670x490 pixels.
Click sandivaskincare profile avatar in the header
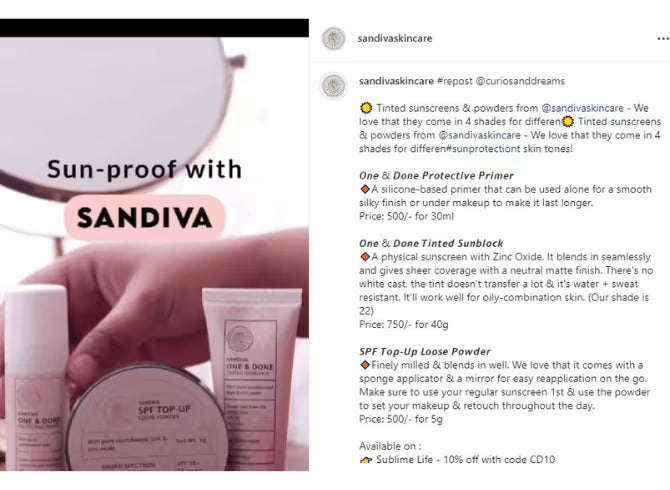coord(333,39)
